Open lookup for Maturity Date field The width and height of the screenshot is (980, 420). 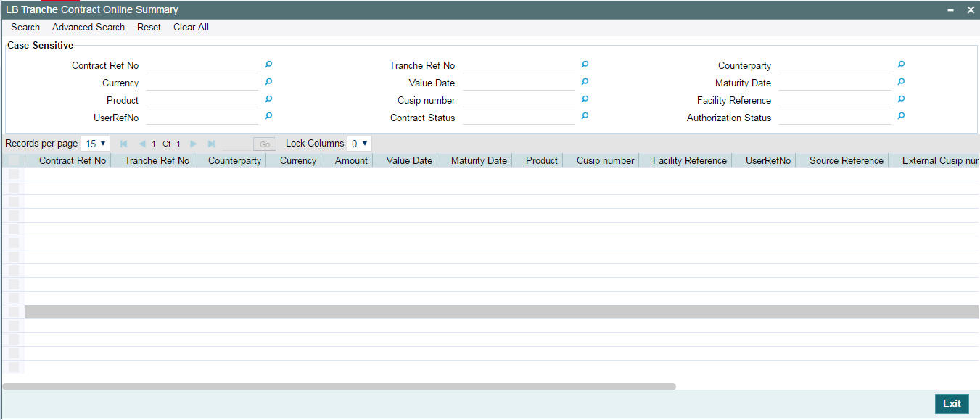901,82
